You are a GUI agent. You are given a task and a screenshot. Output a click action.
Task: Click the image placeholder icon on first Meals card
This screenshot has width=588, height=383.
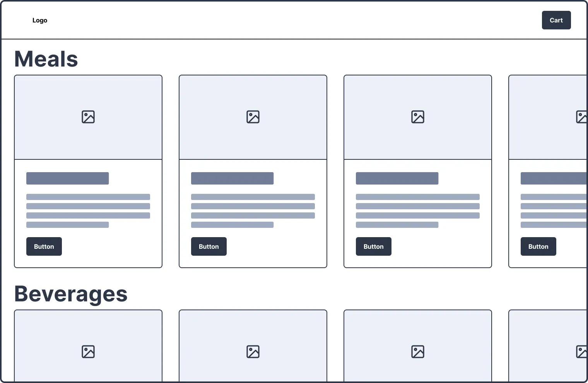click(x=88, y=116)
